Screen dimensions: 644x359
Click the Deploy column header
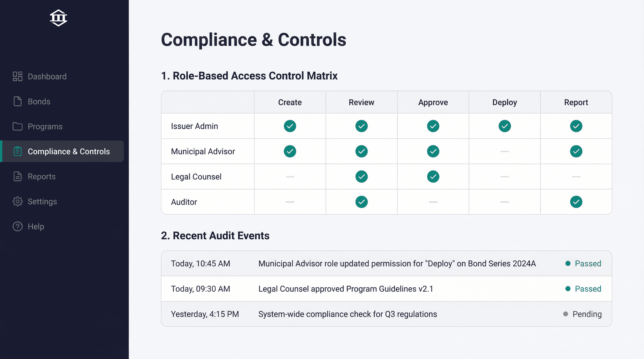505,102
